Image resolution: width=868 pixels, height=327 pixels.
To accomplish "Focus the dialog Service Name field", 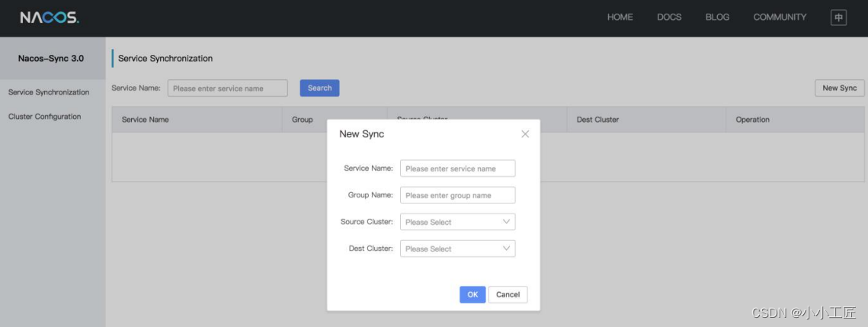I will point(457,168).
